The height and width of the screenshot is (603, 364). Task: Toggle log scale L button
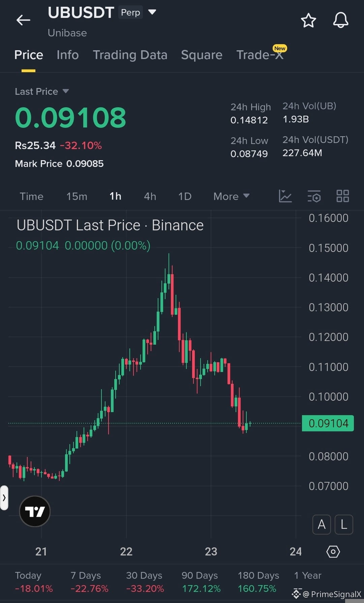[x=344, y=524]
